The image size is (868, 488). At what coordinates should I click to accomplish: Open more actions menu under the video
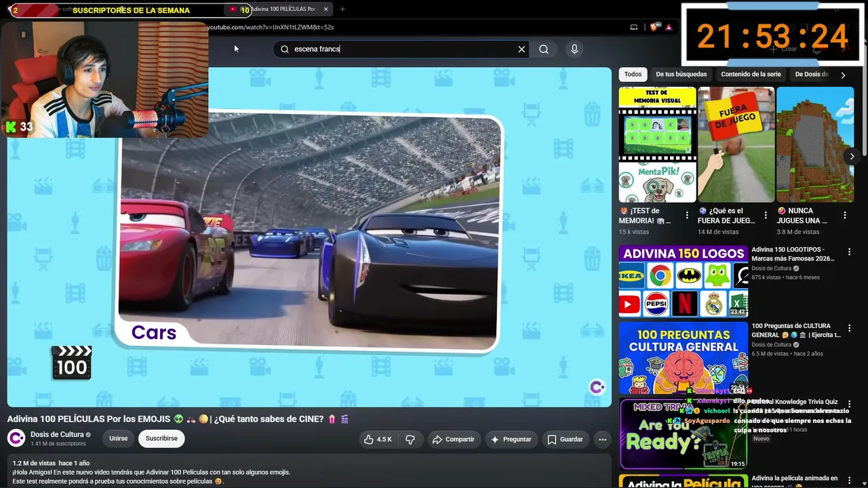[602, 439]
